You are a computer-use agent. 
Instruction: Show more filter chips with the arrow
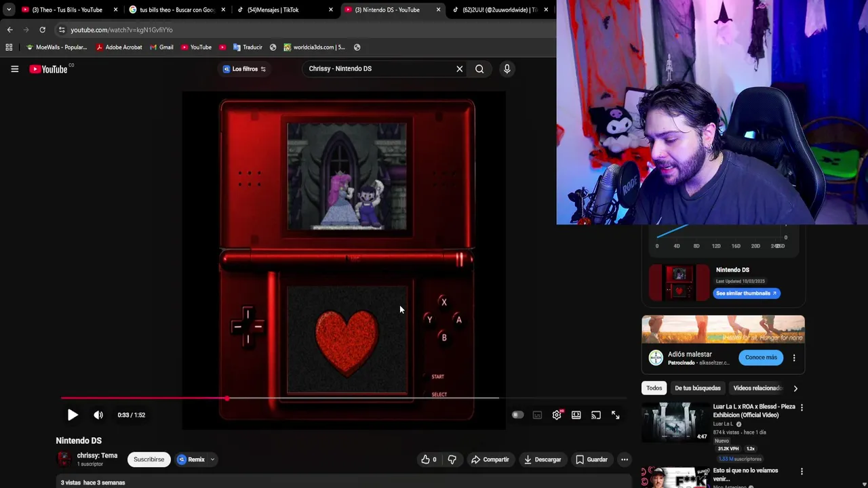[x=795, y=388]
